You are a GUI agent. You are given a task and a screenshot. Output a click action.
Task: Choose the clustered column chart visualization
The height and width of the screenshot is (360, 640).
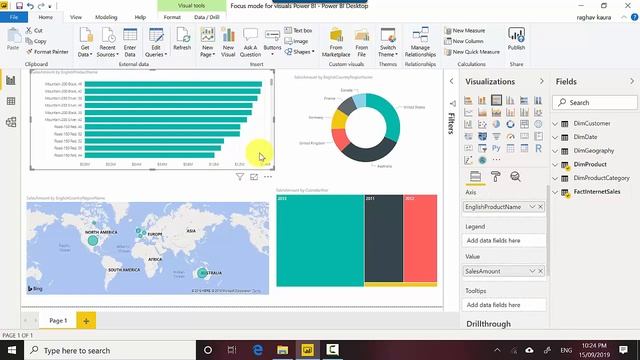(510, 100)
